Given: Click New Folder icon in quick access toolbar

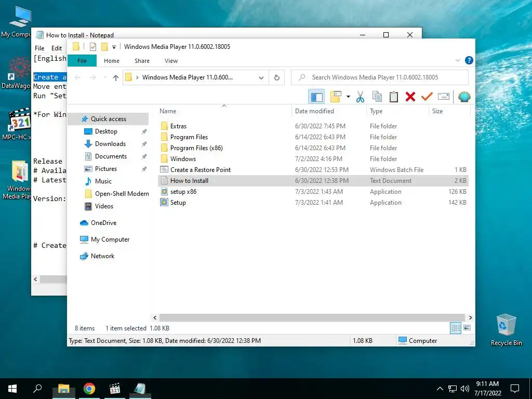Looking at the screenshot, I should point(104,46).
